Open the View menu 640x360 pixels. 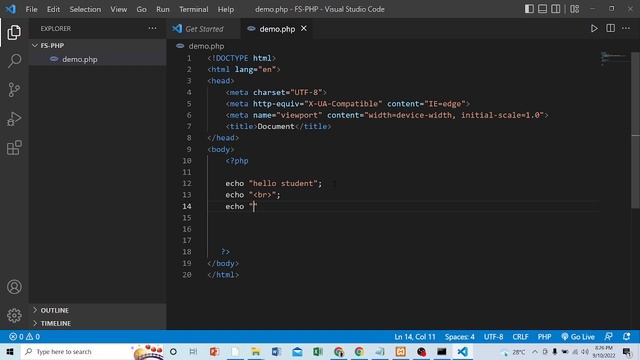(118, 9)
